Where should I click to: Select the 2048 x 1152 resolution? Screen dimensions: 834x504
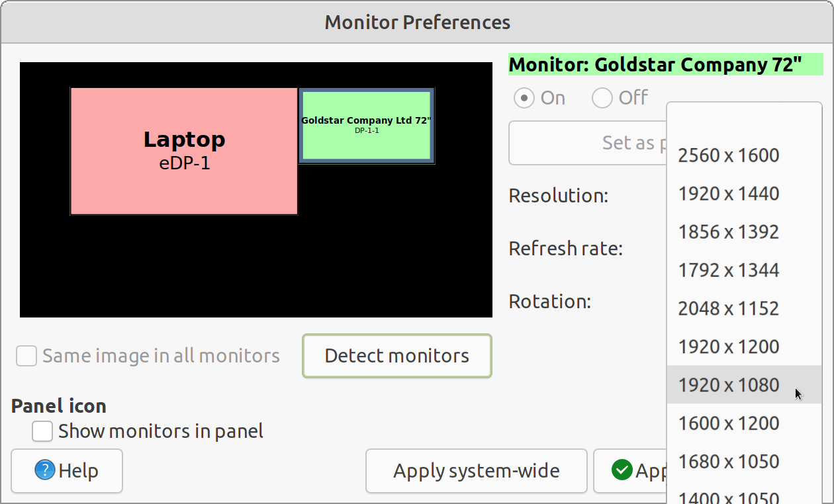point(728,308)
